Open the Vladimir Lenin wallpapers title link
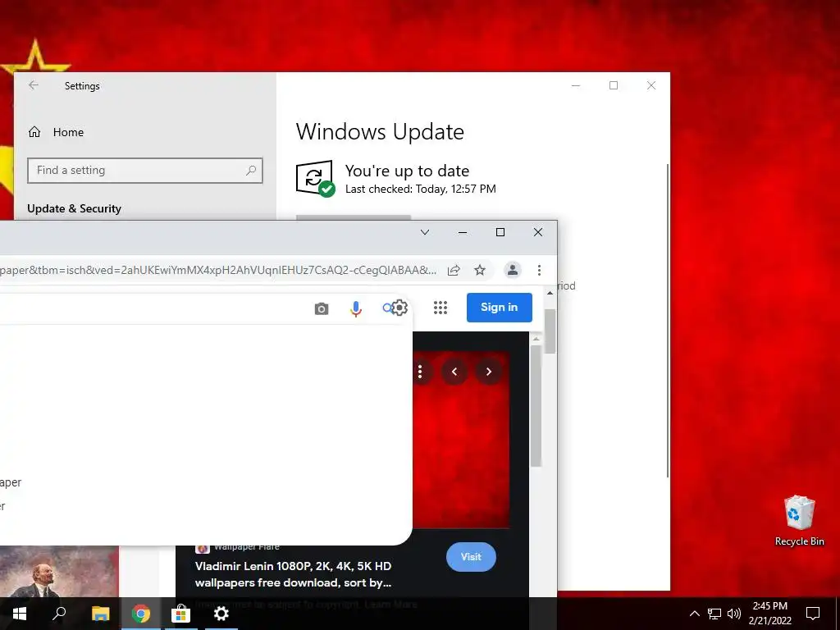840x630 pixels. [294, 574]
